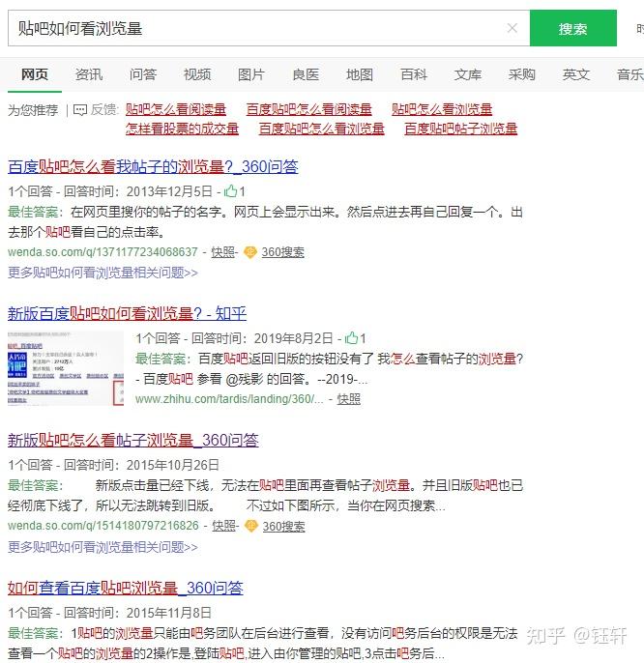Viewport: 644px width, 663px height.
Task: Click 360搜索 badge icon under third result
Action: (x=251, y=527)
